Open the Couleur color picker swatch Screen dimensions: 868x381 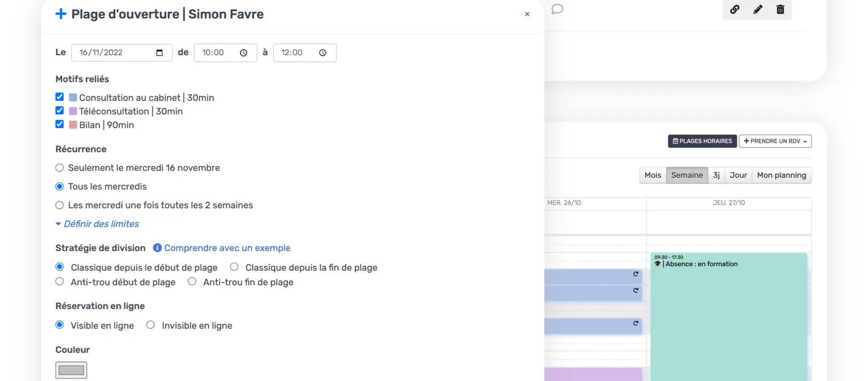71,370
